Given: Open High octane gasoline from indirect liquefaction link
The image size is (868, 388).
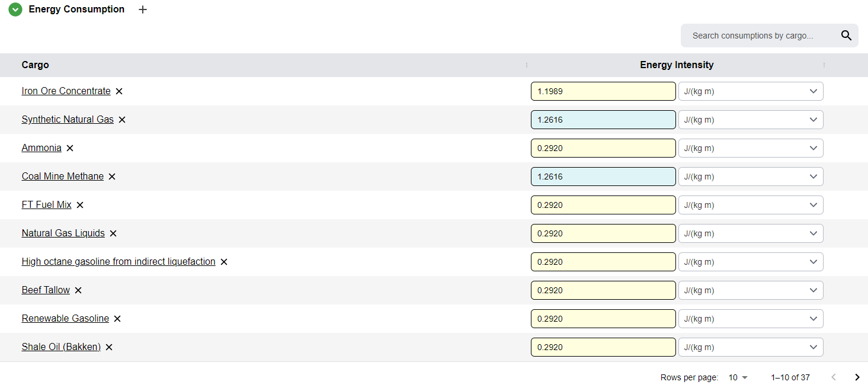Looking at the screenshot, I should (x=118, y=261).
